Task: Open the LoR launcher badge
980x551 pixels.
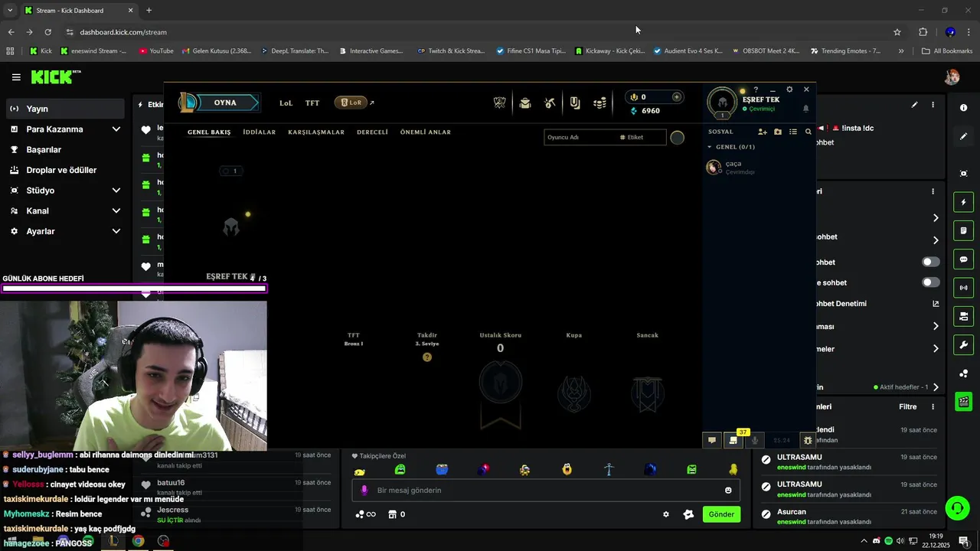Action: pyautogui.click(x=351, y=103)
